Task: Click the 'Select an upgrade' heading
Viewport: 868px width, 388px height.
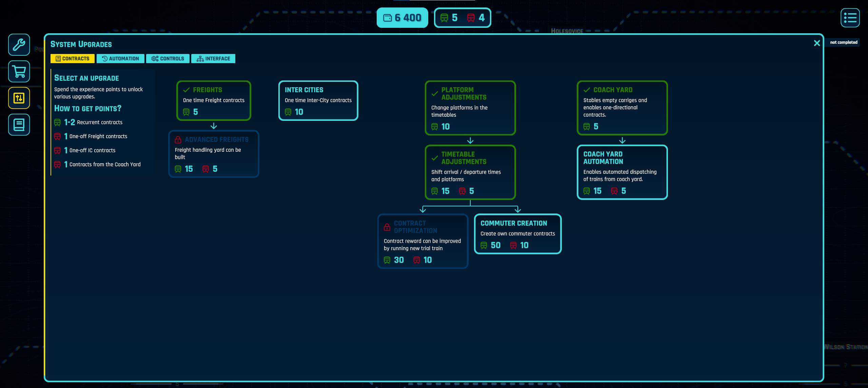Action: 86,78
